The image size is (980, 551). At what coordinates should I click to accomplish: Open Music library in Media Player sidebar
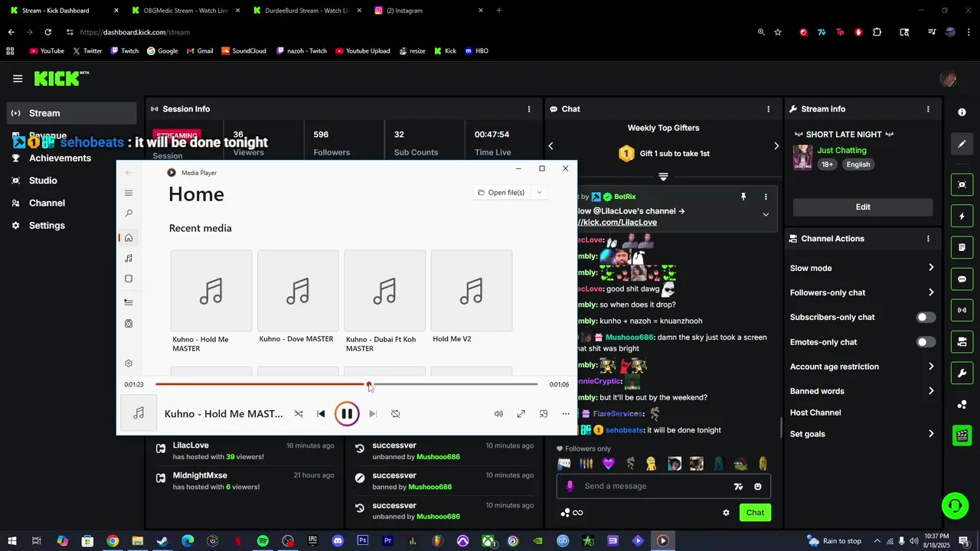coord(129,259)
